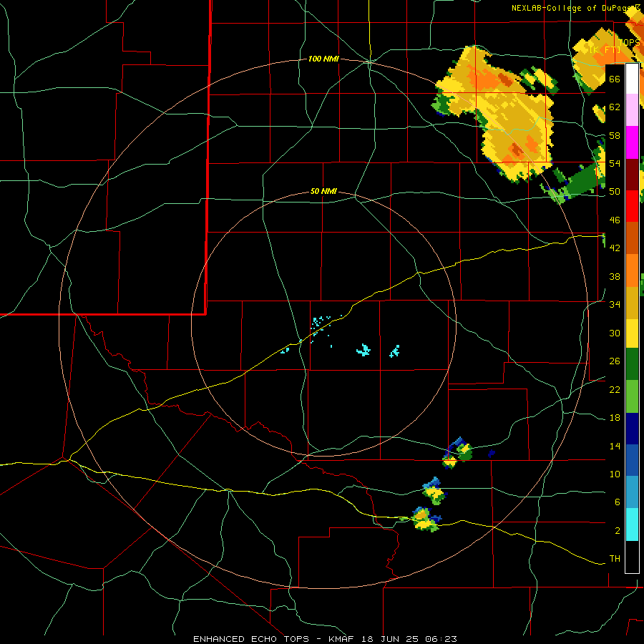
Task: Click the legend value '34'
Action: coord(615,305)
